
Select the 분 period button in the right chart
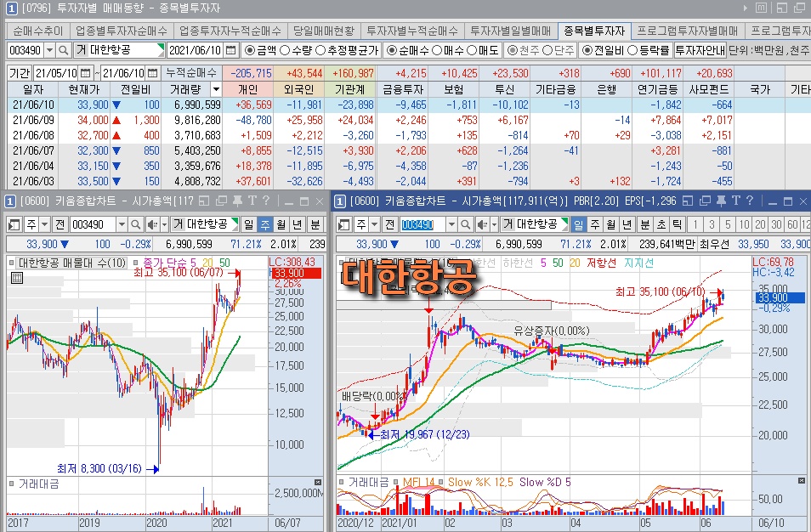645,224
